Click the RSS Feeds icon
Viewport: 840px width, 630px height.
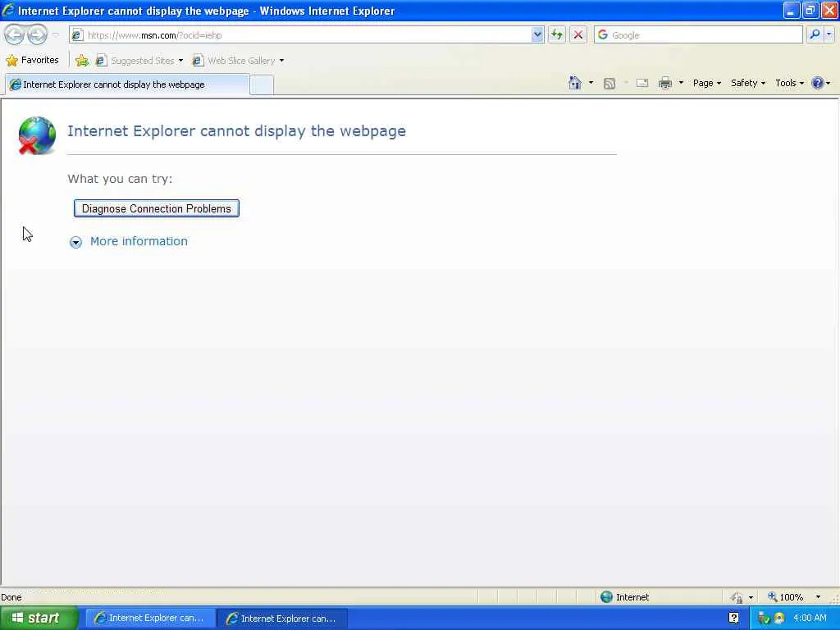coord(609,83)
